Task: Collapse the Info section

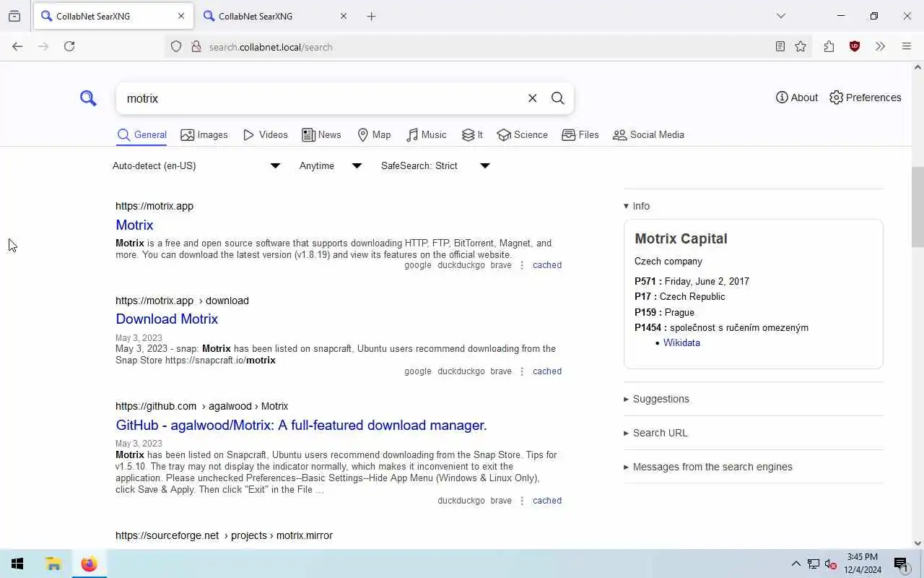Action: pyautogui.click(x=637, y=206)
